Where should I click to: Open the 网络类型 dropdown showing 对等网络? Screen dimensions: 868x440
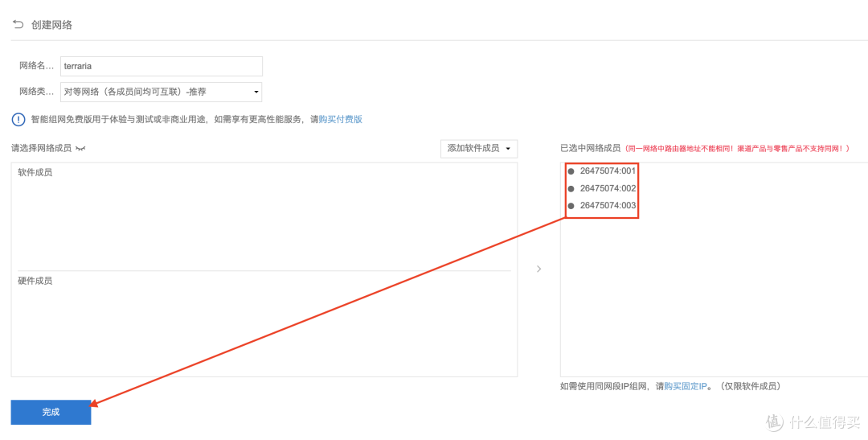pyautogui.click(x=161, y=92)
